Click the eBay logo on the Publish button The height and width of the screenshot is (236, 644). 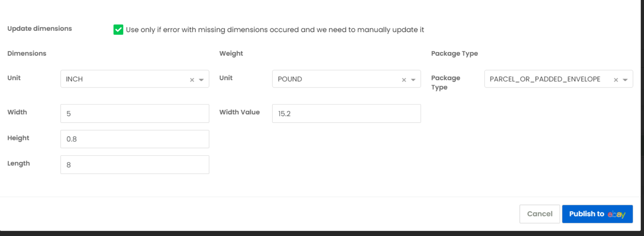(x=617, y=214)
